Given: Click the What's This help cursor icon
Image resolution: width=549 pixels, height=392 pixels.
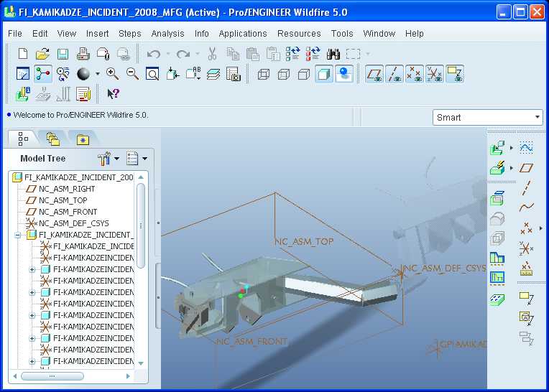Looking at the screenshot, I should (114, 93).
